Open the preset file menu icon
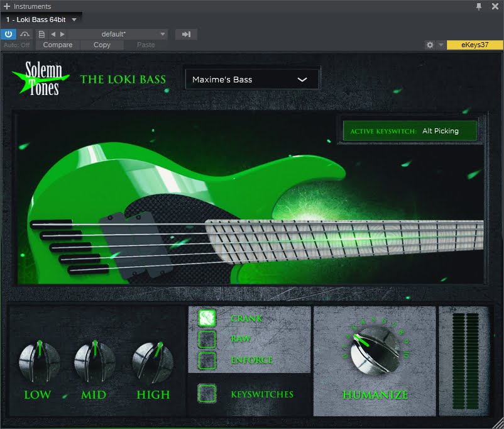The image size is (504, 429). (41, 34)
